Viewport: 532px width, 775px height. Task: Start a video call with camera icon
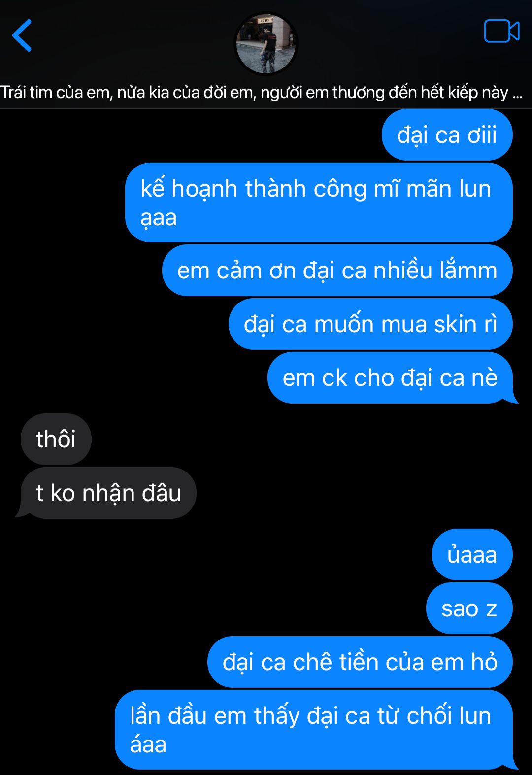coord(501,31)
